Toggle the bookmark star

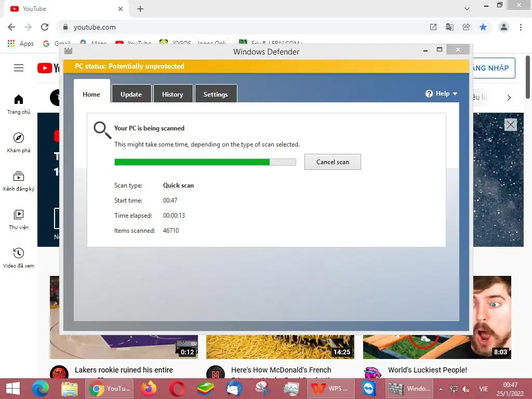coord(483,27)
